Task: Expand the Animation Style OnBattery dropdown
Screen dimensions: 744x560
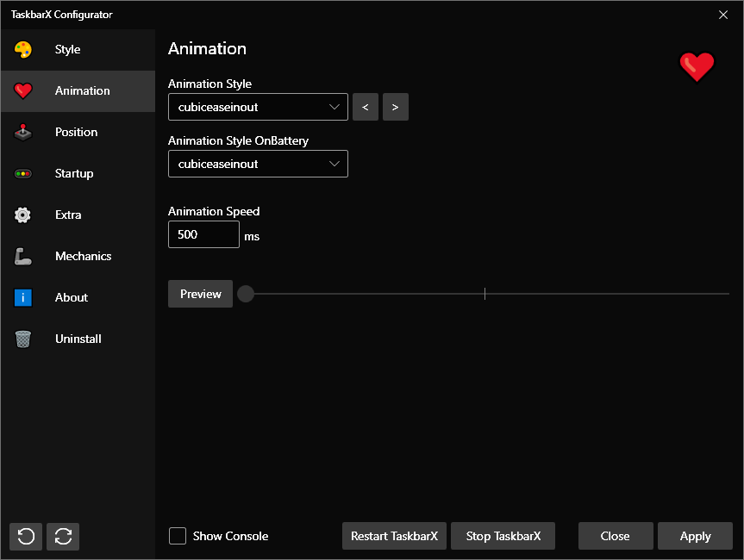Action: pyautogui.click(x=258, y=164)
